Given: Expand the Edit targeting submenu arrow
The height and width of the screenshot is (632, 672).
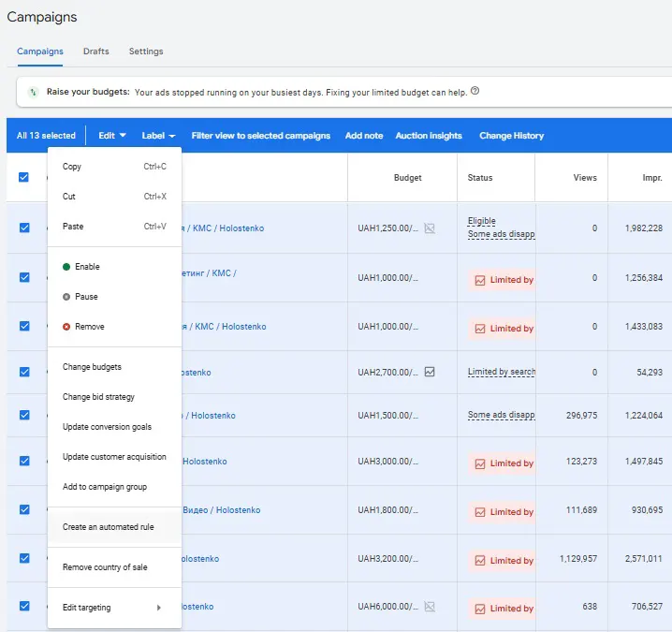Looking at the screenshot, I should click(158, 608).
